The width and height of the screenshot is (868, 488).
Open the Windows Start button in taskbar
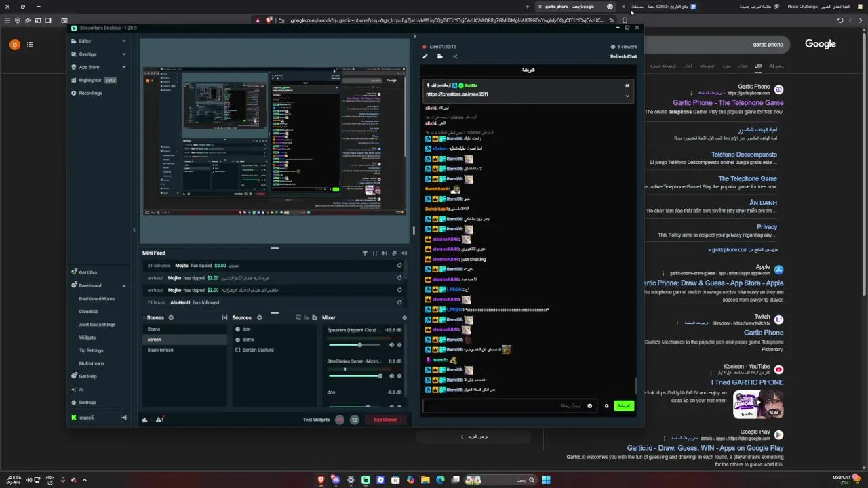(x=546, y=480)
